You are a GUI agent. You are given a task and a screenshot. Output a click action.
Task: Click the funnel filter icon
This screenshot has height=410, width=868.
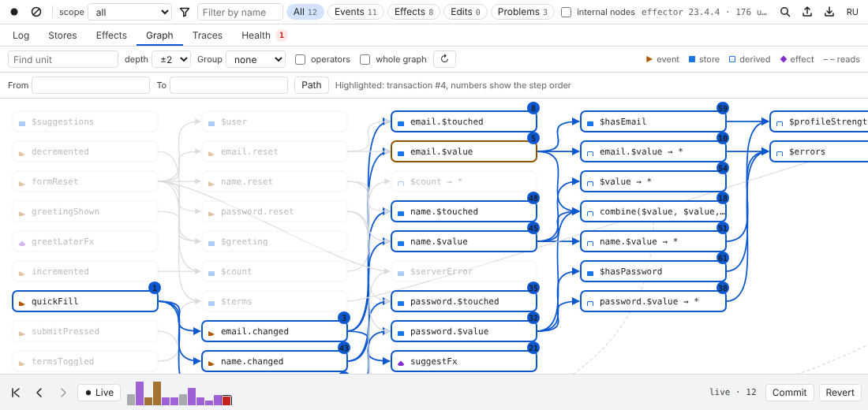(185, 12)
